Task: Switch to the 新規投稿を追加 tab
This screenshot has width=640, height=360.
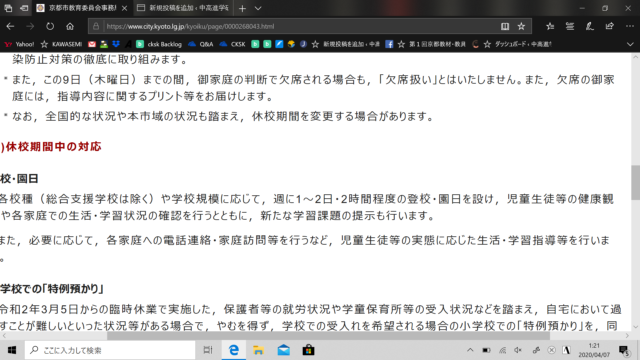Action: (184, 8)
